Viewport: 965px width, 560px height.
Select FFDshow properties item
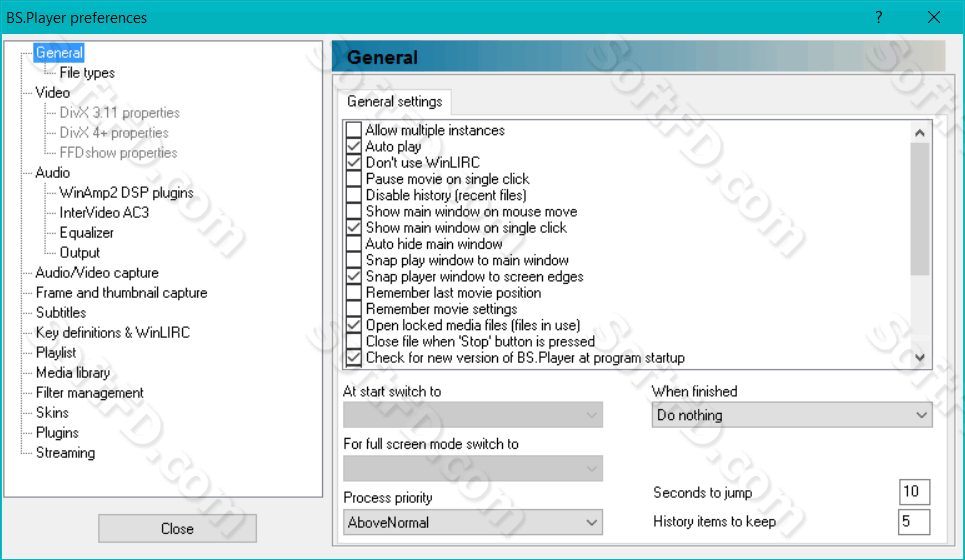[x=118, y=153]
